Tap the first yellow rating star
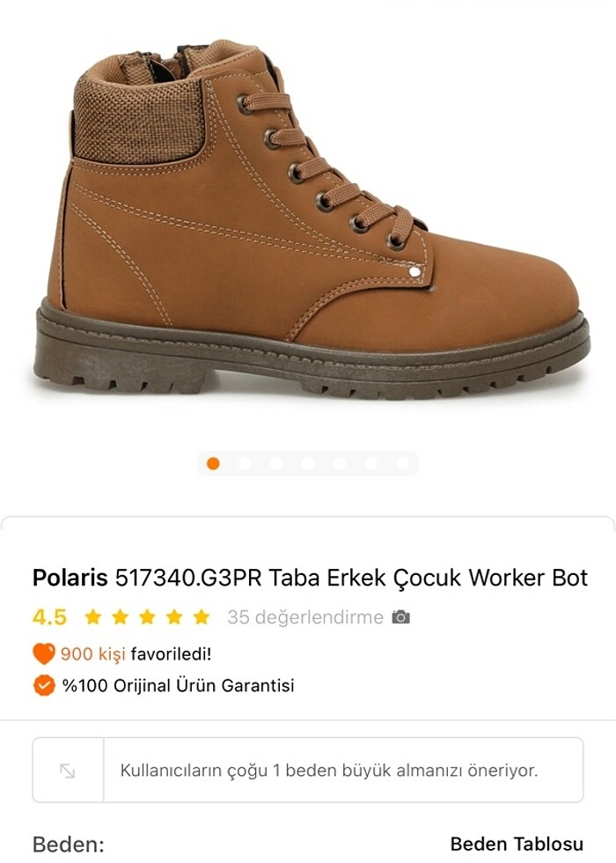Viewport: 616px width, 863px height. pyautogui.click(x=93, y=617)
